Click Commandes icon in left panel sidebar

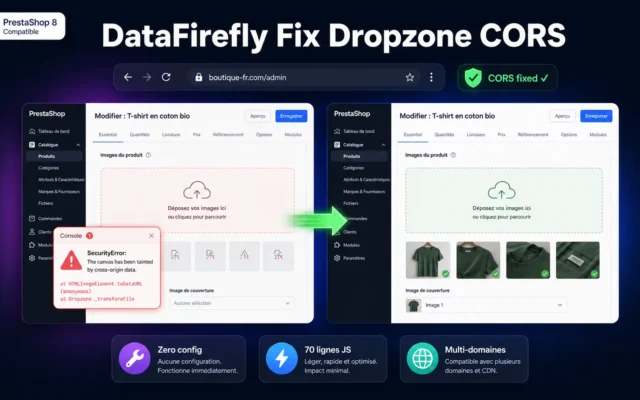click(32, 218)
